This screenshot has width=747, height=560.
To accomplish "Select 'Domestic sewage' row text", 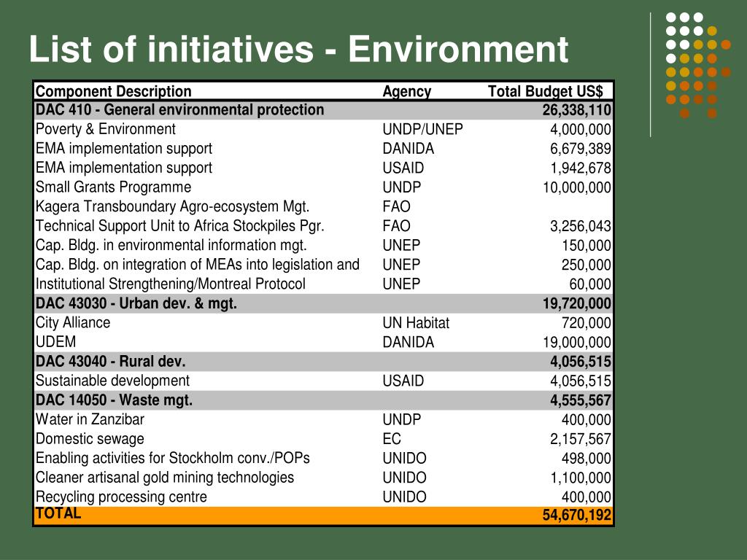I will click(90, 438).
